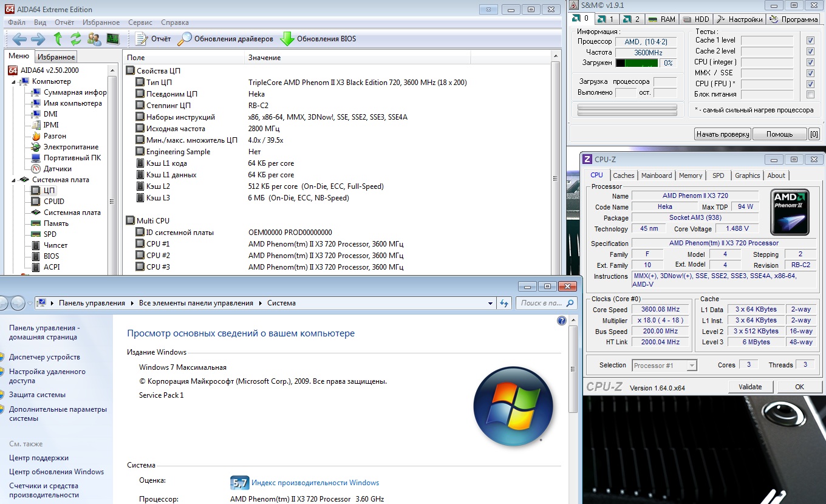Open Отчёт report from AIDA64 toolbar
Image resolution: width=826 pixels, height=504 pixels.
point(153,39)
